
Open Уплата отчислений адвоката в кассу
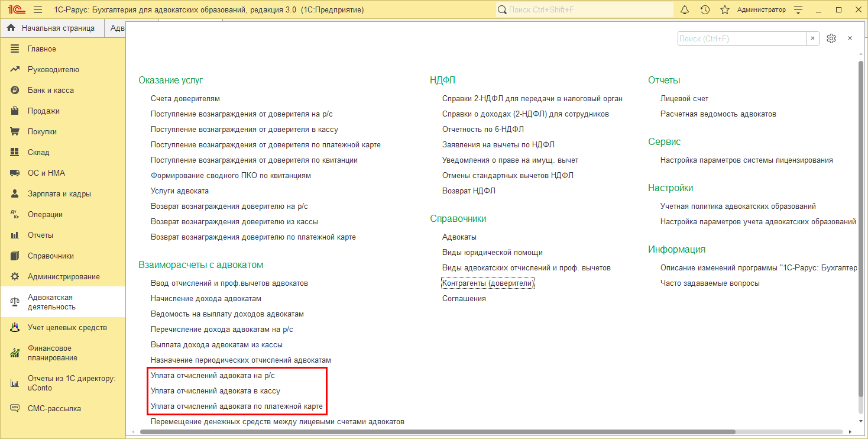215,391
